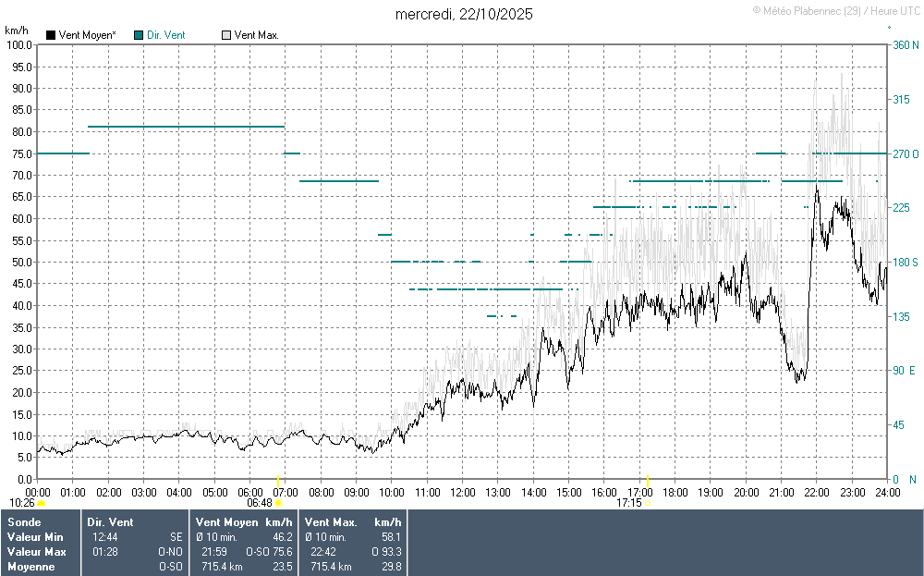Click the yellow sunrise dot beside 06:48

tap(278, 504)
